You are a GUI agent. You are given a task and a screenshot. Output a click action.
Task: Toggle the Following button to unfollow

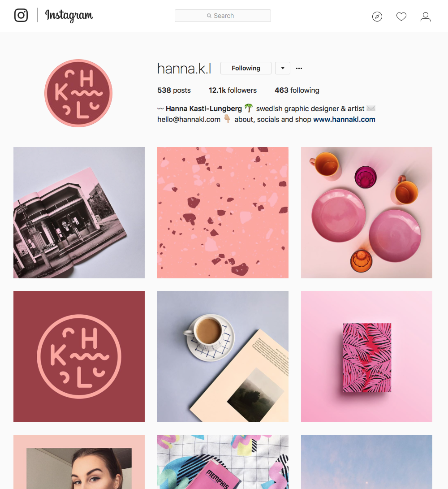[246, 68]
